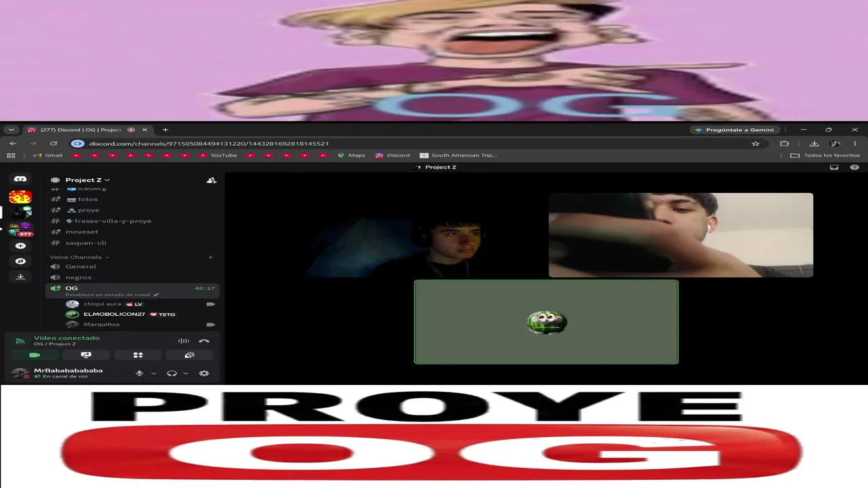This screenshot has width=868, height=488.
Task: Open the South American Trip bookmark
Action: click(458, 155)
